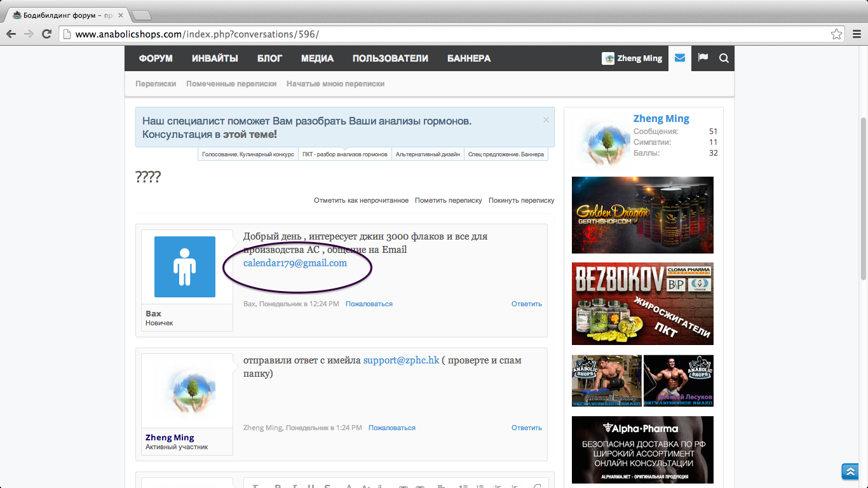Dismiss the hormone analysis notice
This screenshot has width=868, height=488.
[x=546, y=119]
